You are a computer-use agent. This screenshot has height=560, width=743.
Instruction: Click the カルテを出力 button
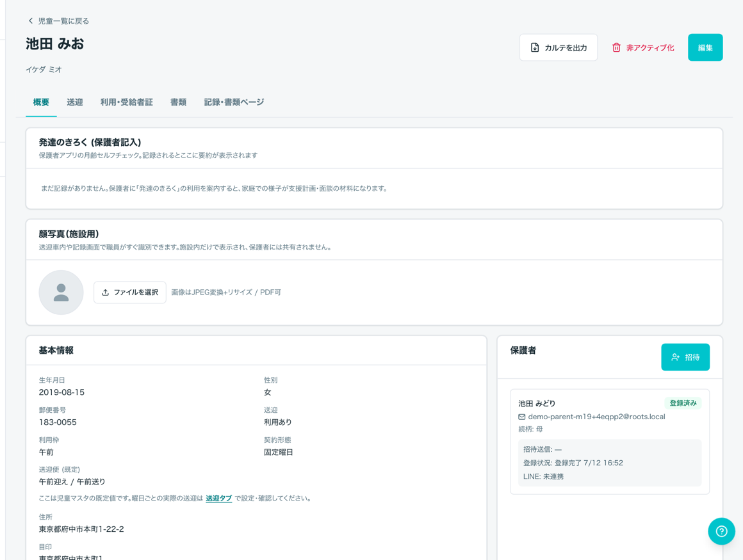pos(558,47)
